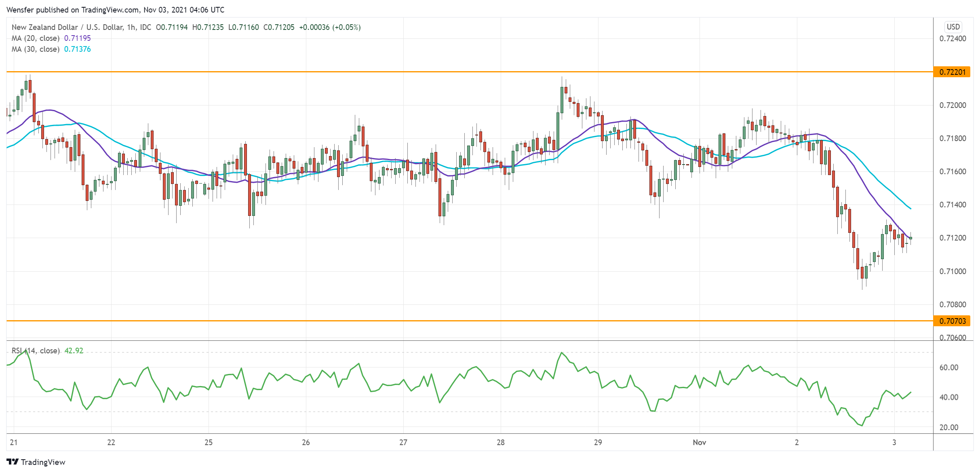Click the Nov date label on the time axis

(x=699, y=442)
